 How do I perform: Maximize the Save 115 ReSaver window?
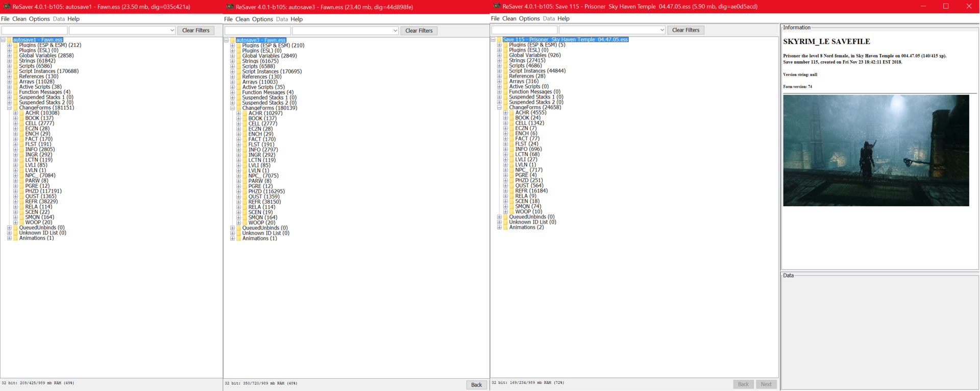click(x=946, y=6)
